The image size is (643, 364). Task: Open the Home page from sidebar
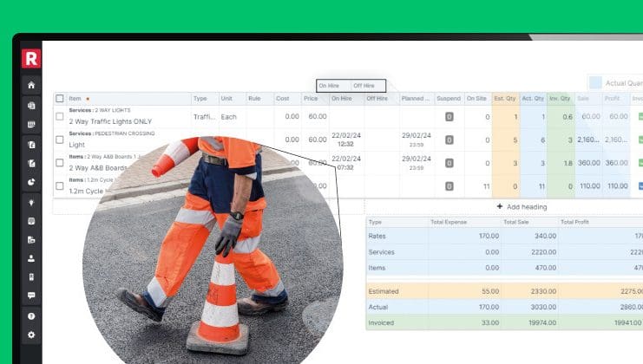(x=31, y=85)
